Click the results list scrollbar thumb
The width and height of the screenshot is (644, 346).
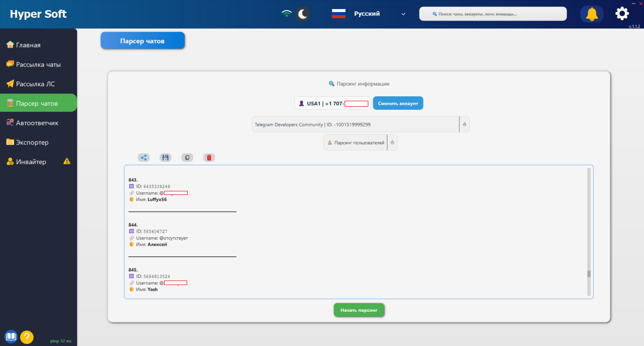tap(589, 274)
